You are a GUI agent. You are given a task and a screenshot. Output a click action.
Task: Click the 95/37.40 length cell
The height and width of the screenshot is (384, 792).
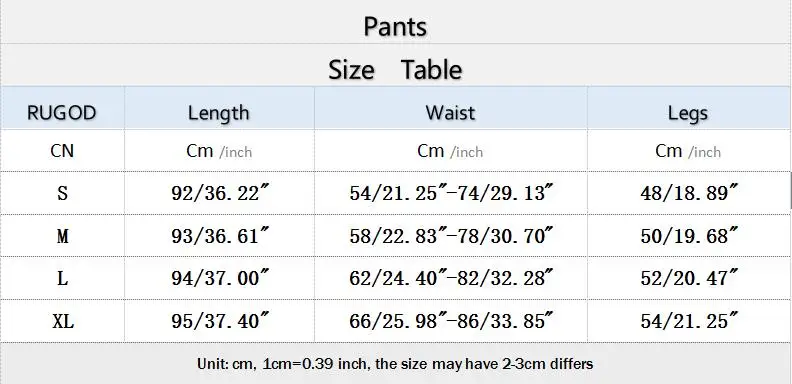pyautogui.click(x=219, y=321)
